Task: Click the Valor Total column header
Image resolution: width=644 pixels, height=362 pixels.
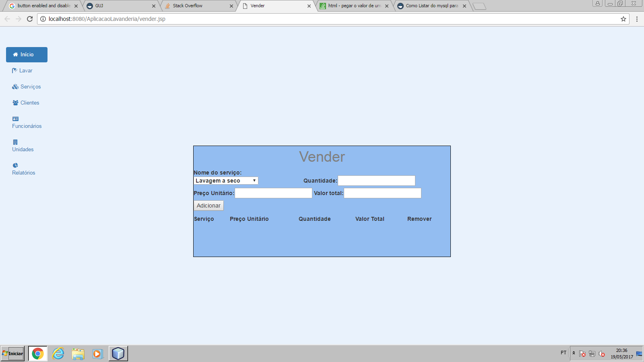Action: pos(370,219)
